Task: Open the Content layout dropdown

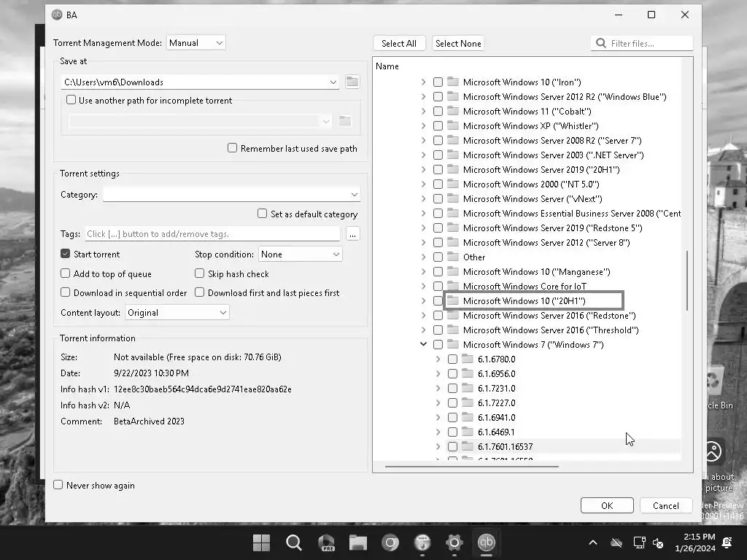Action: [x=177, y=313]
